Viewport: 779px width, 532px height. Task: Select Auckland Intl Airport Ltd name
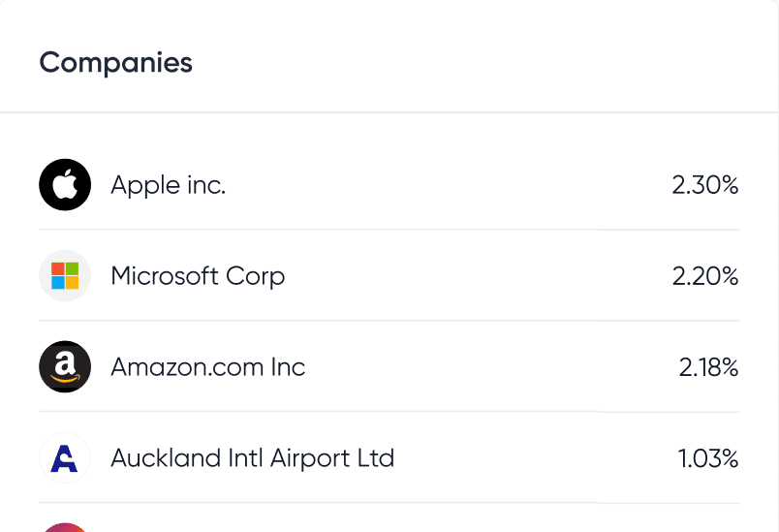coord(252,457)
